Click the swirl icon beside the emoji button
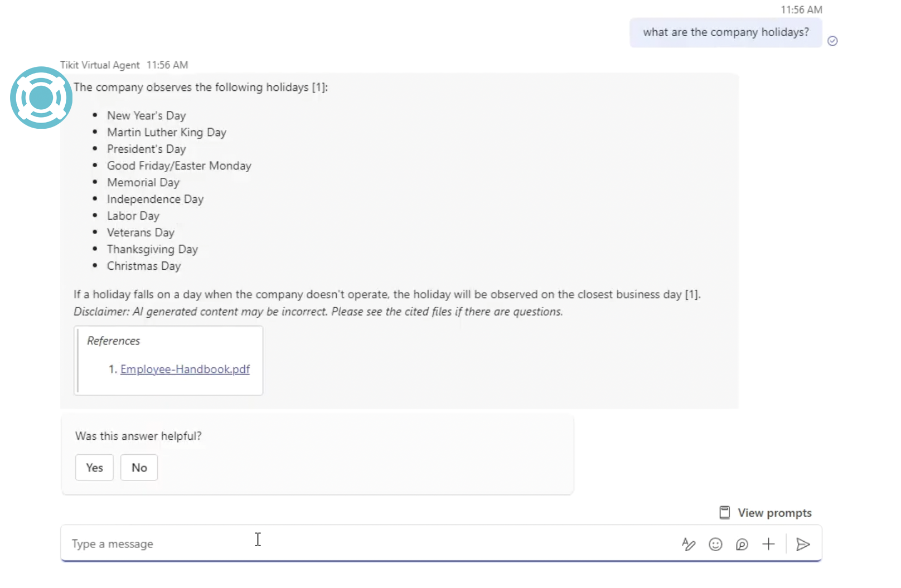This screenshot has height=588, width=901. click(x=742, y=544)
